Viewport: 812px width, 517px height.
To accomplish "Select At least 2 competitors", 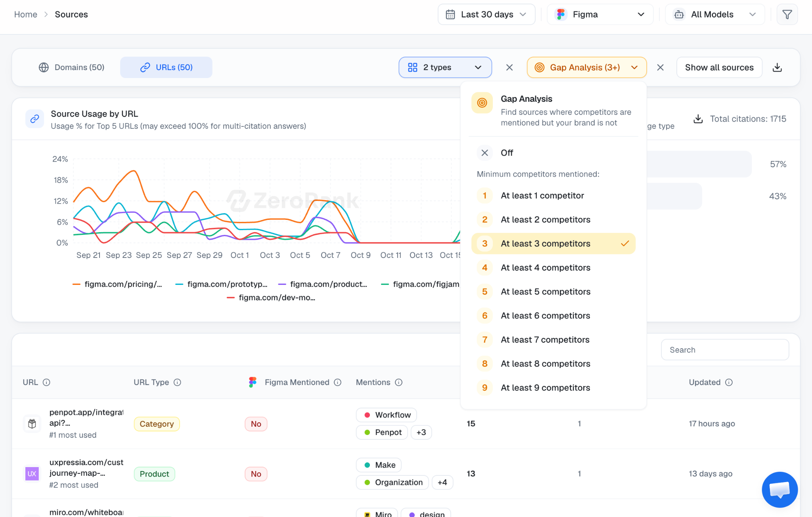I will (553, 219).
